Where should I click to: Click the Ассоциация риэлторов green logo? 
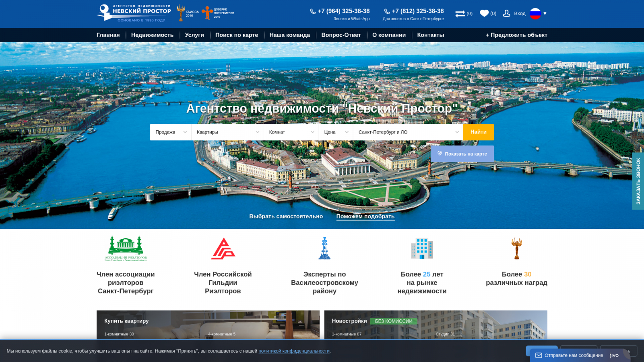coord(126,248)
